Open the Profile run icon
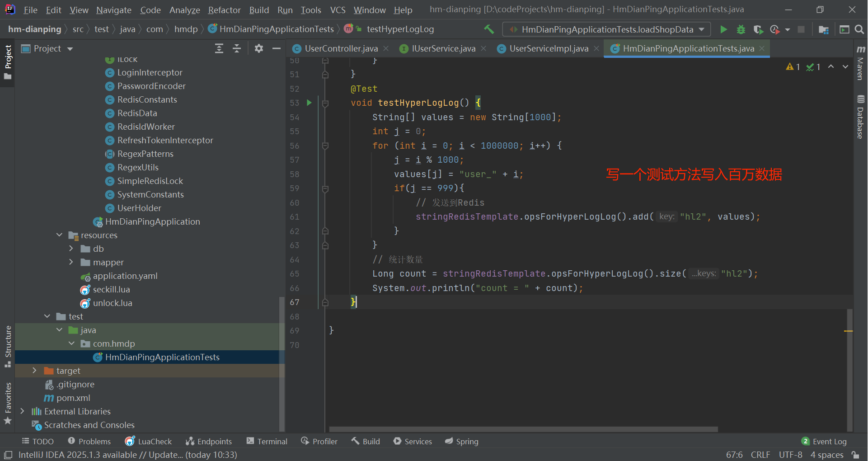 click(x=775, y=29)
